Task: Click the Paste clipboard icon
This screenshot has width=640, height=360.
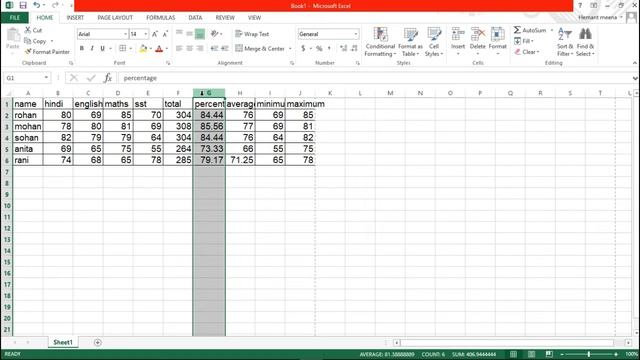Action: 13,36
